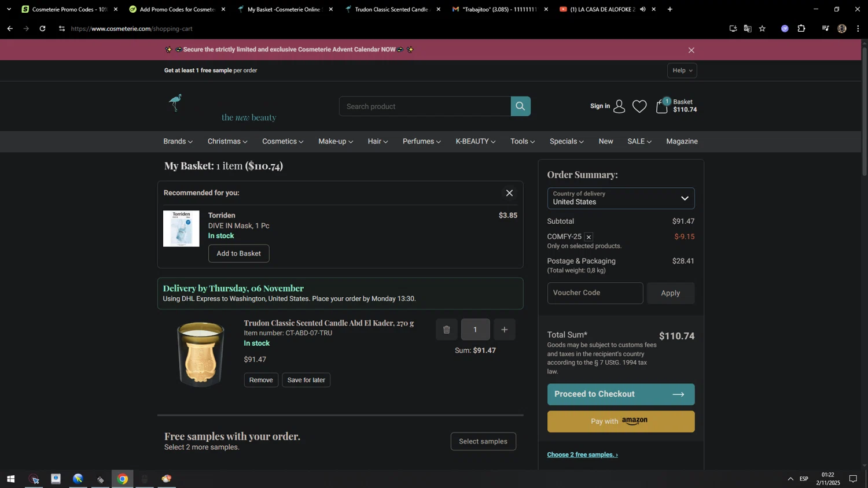Image resolution: width=868 pixels, height=488 pixels.
Task: Open the notification center icon
Action: (x=853, y=479)
